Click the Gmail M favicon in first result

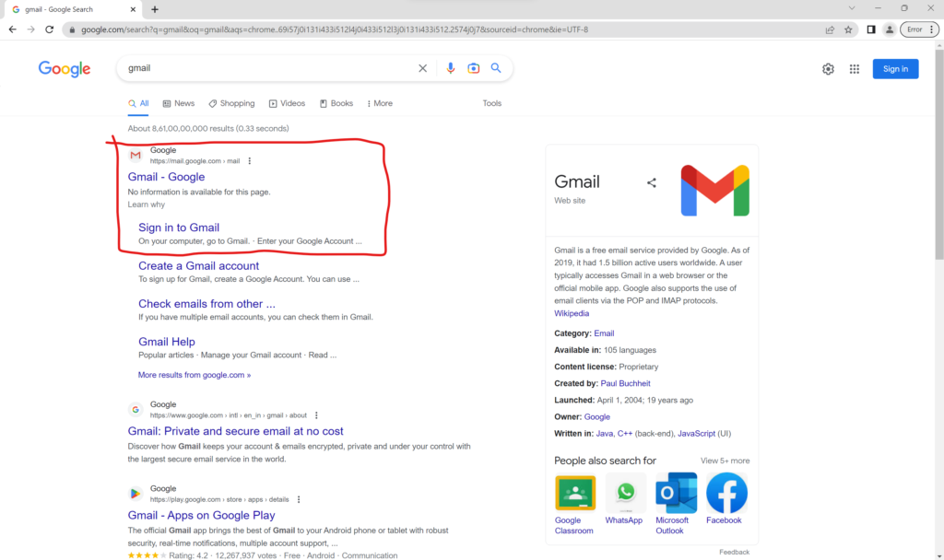[x=136, y=155]
